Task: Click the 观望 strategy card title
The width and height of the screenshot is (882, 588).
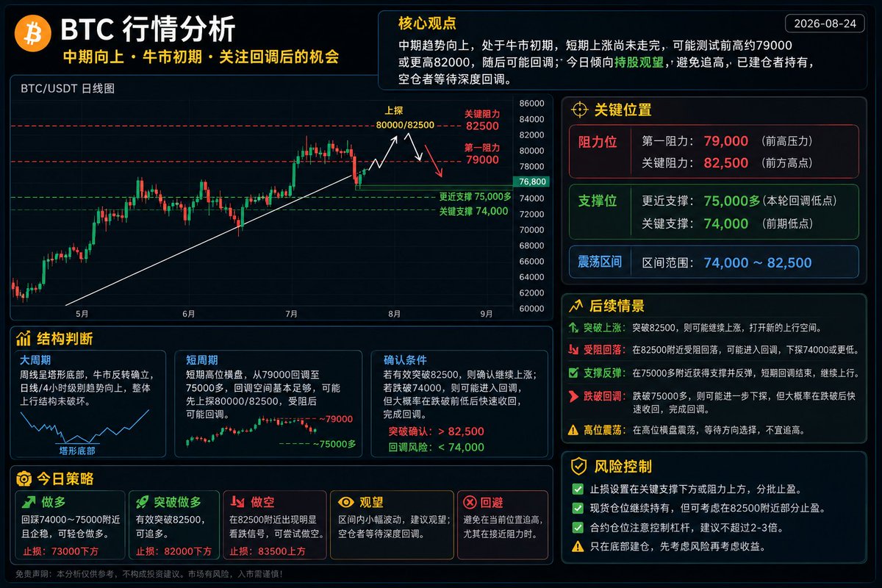Action: click(371, 502)
